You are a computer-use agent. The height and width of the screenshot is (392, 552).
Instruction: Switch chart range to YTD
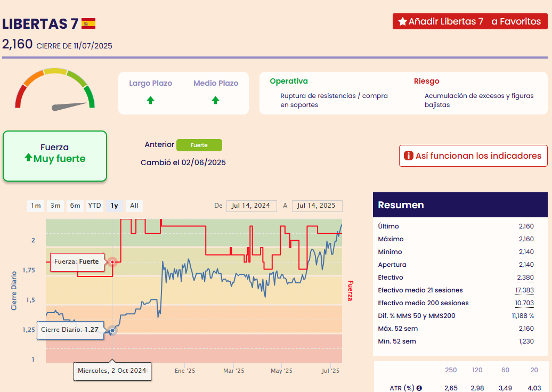(94, 206)
